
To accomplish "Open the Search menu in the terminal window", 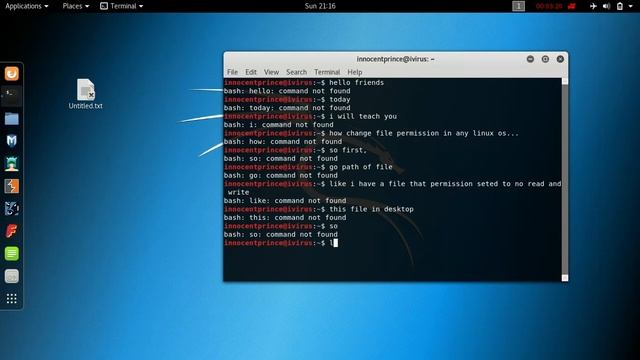I will coord(296,72).
